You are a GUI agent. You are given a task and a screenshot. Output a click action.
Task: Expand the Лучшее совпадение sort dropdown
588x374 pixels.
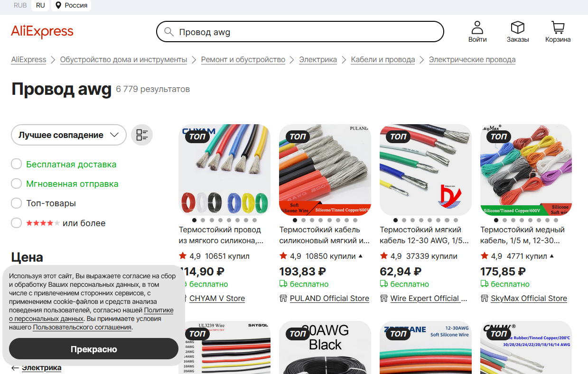click(69, 135)
